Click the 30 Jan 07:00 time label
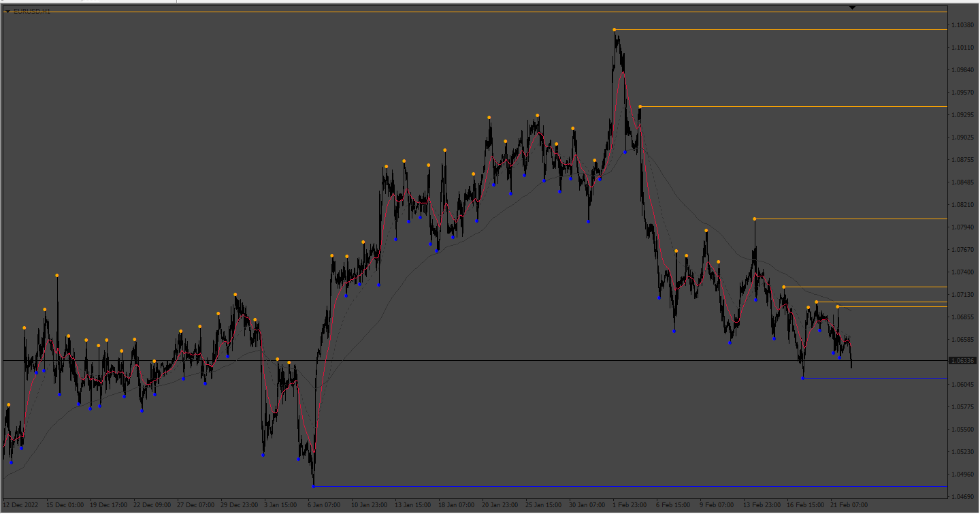The height and width of the screenshot is (514, 980). 588,506
